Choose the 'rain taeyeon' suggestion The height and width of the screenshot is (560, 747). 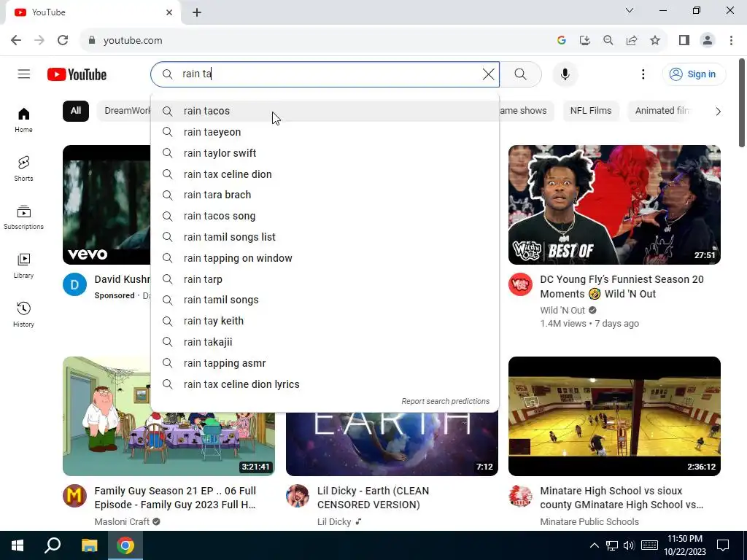coord(325,132)
